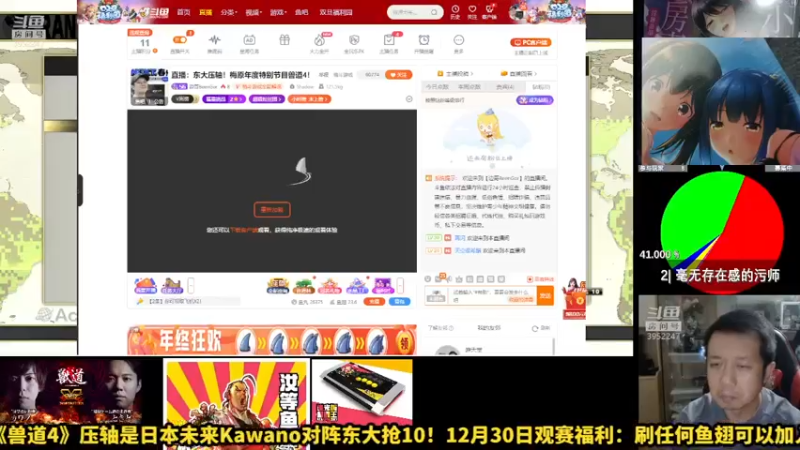Select the 直播 nav item
Image resolution: width=800 pixels, height=450 pixels.
pos(206,12)
